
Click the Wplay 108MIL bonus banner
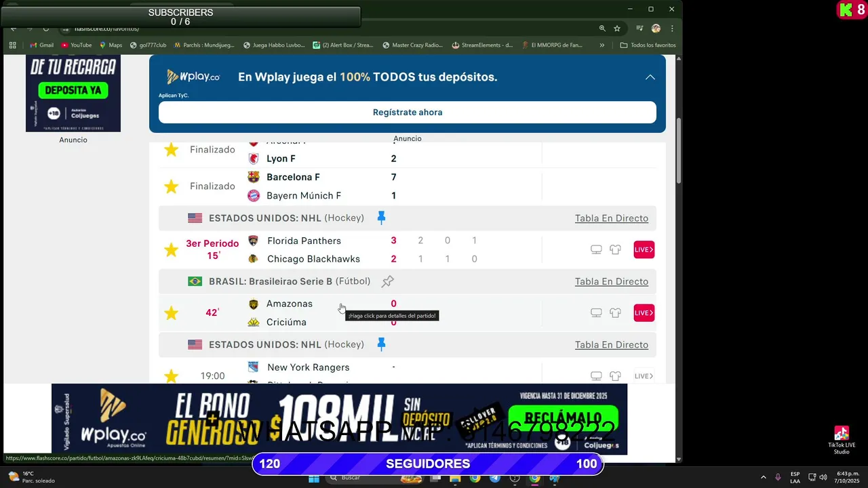coord(339,419)
